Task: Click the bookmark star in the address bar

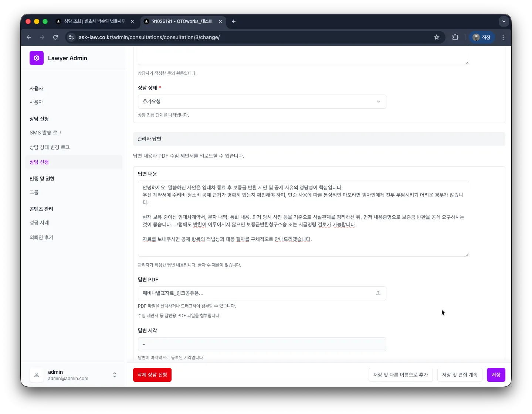Action: 437,37
